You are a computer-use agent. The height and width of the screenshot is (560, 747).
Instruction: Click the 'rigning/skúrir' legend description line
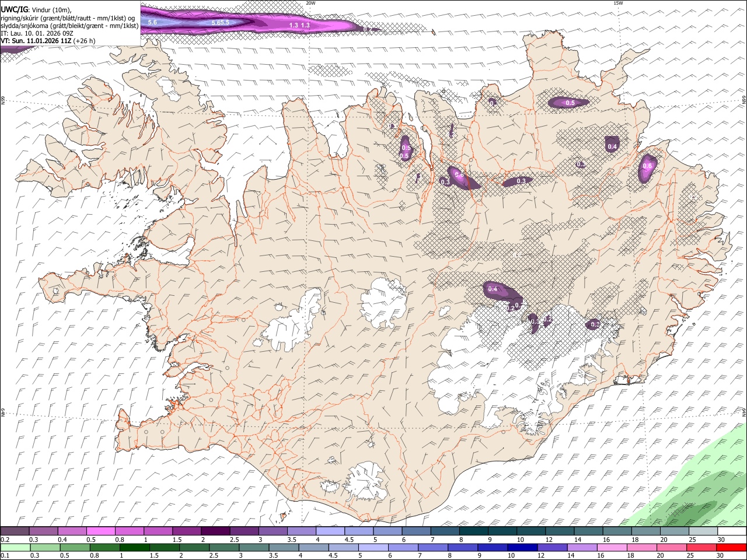point(67,17)
